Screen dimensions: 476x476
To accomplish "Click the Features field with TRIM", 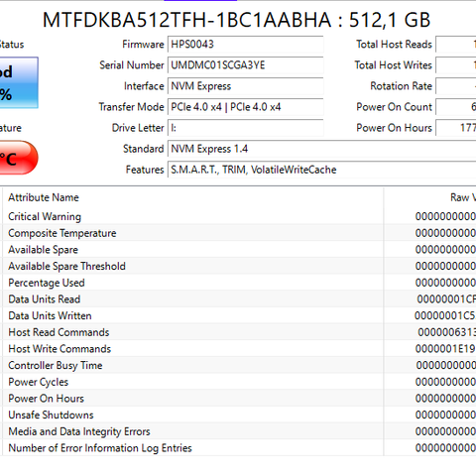I will pyautogui.click(x=322, y=170).
